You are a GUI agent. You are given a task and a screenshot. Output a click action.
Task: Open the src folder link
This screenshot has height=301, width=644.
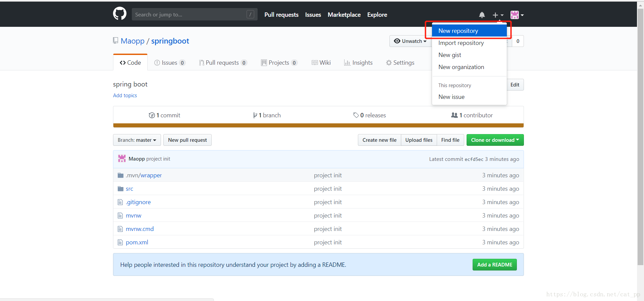[129, 189]
